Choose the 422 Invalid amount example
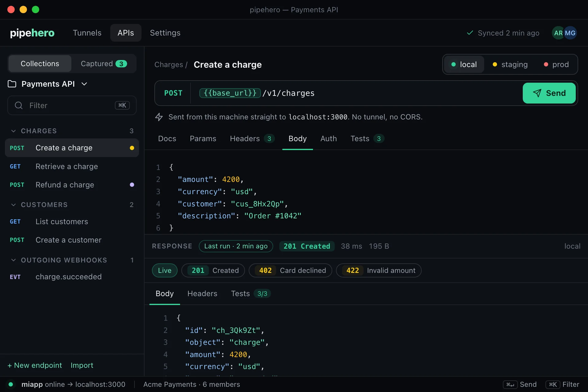 point(379,270)
